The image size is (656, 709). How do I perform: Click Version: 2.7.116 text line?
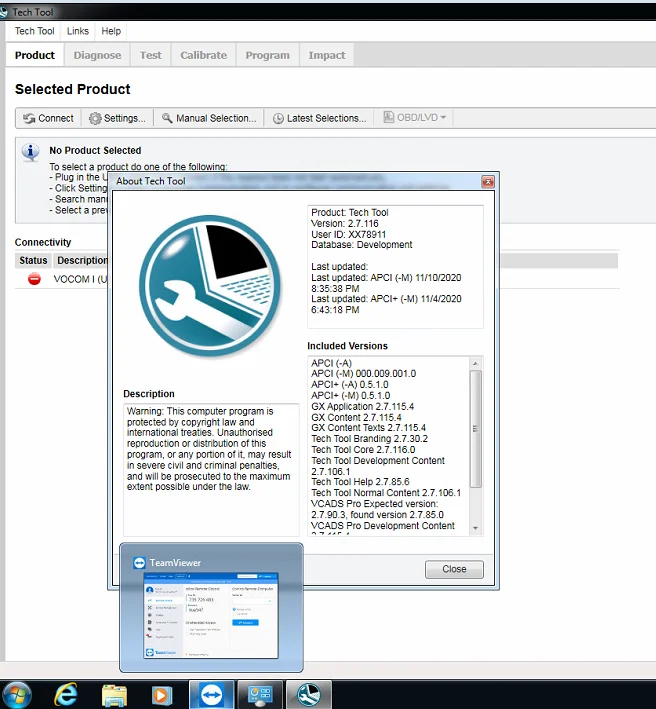(x=345, y=223)
